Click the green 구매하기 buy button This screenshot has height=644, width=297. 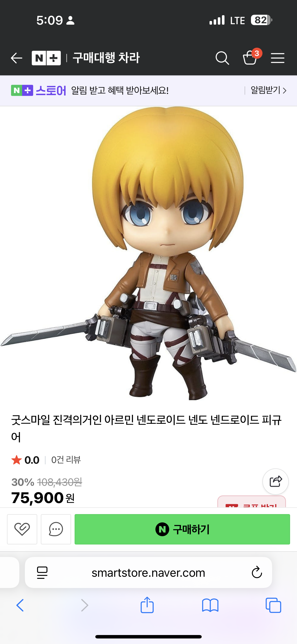click(x=182, y=529)
